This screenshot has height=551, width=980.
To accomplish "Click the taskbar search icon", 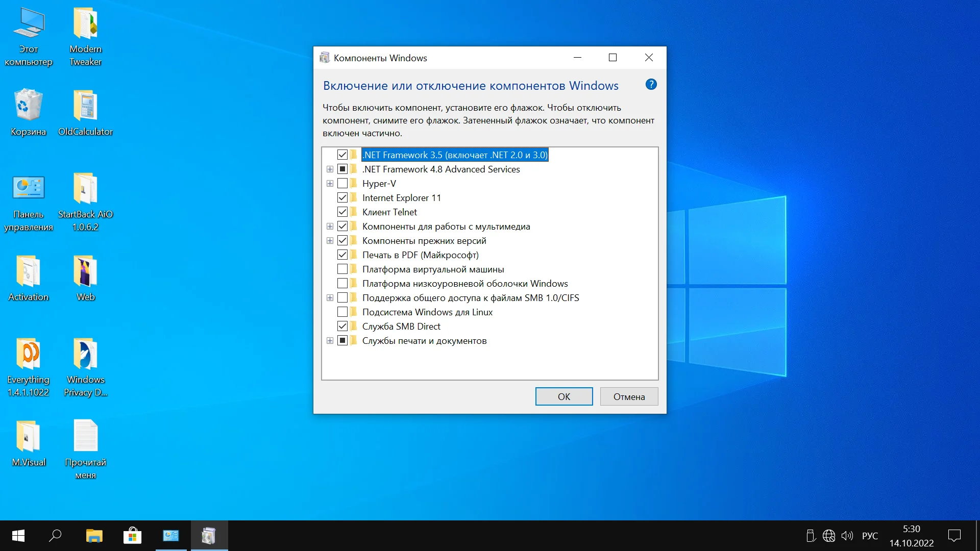I will click(x=56, y=536).
